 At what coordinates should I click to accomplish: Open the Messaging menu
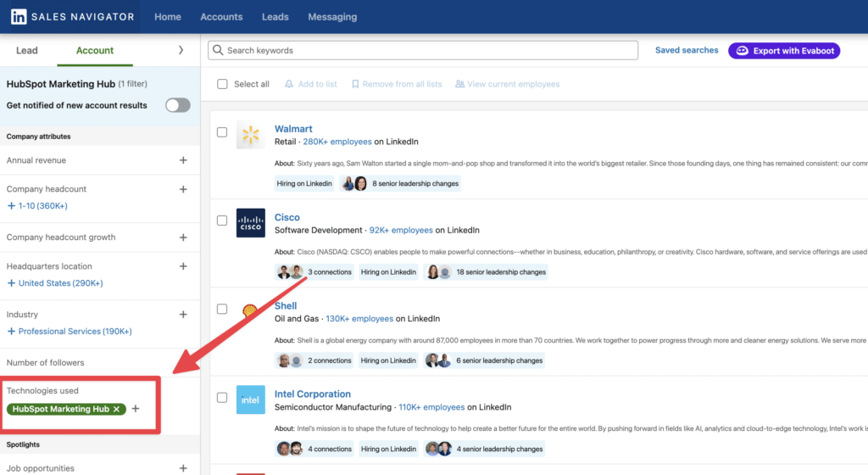332,17
